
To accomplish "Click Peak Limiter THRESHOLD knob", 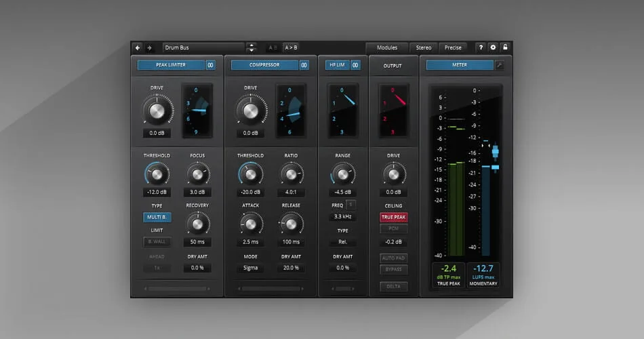I will (x=157, y=175).
